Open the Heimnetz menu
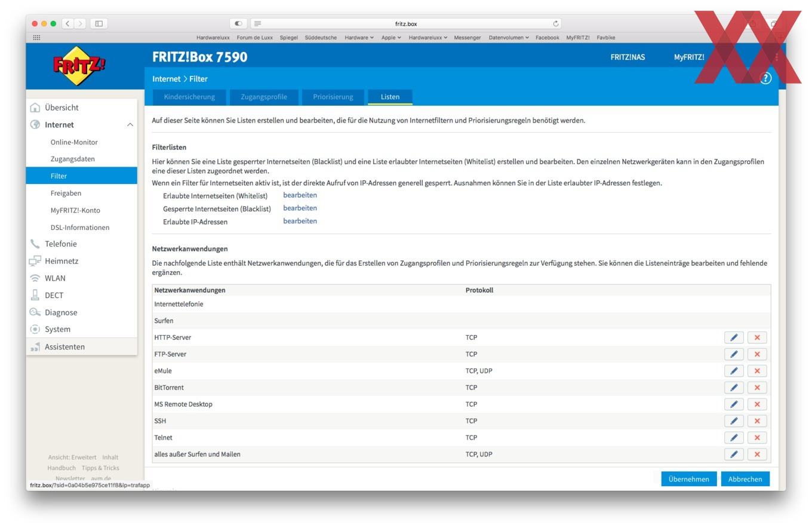 (x=81, y=261)
